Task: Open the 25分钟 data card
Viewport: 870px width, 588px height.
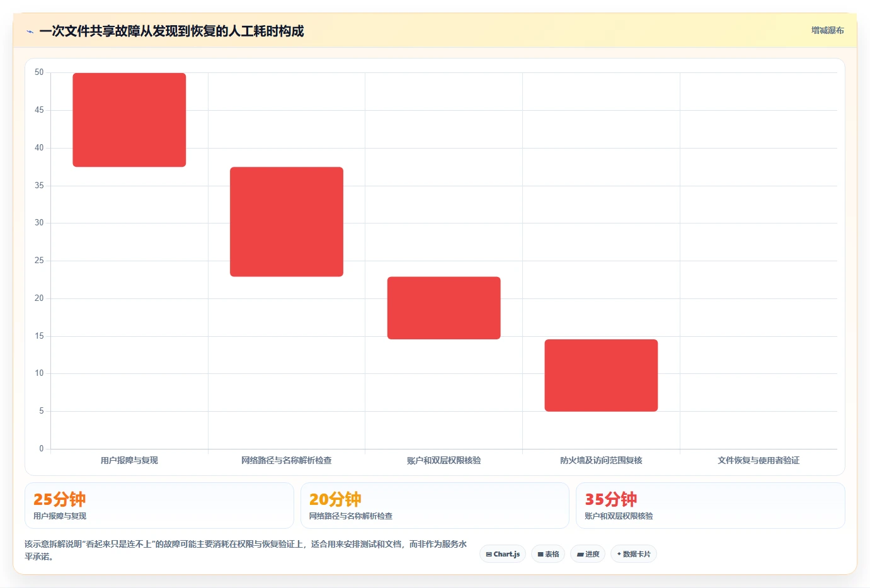Action: click(159, 506)
